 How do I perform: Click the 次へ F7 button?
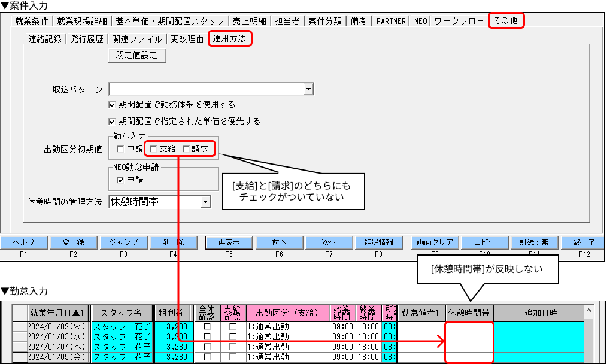329,242
